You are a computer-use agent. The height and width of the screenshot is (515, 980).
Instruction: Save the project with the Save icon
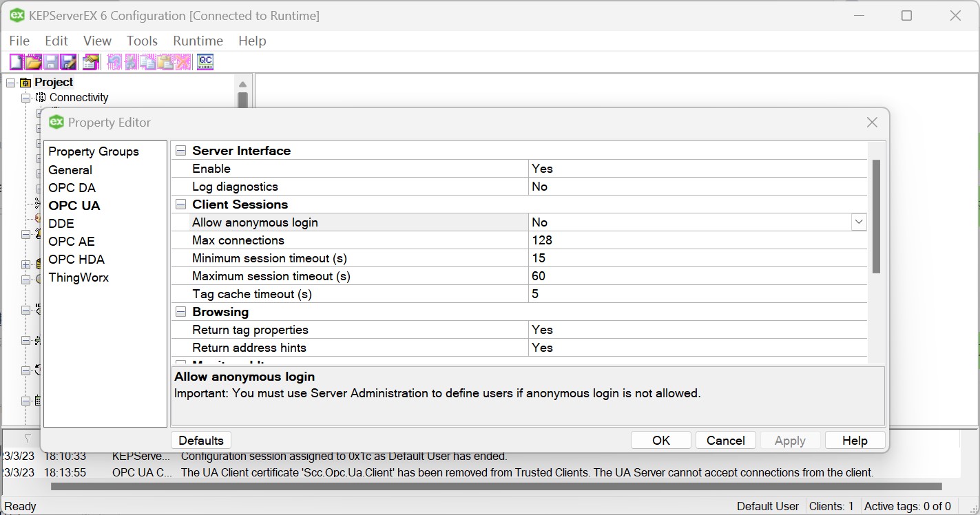tap(51, 61)
